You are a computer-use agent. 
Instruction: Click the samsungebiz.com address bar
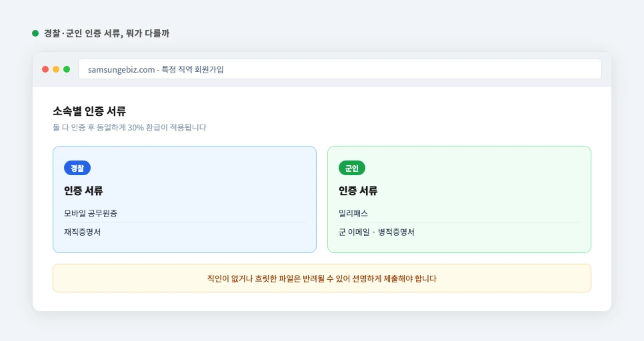click(x=339, y=69)
